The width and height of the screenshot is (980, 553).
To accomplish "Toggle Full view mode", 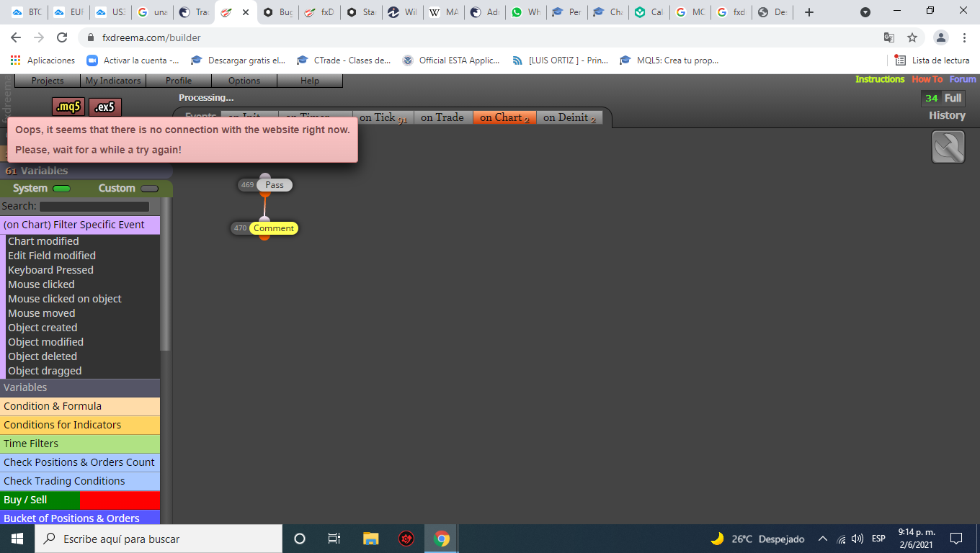I will click(953, 98).
